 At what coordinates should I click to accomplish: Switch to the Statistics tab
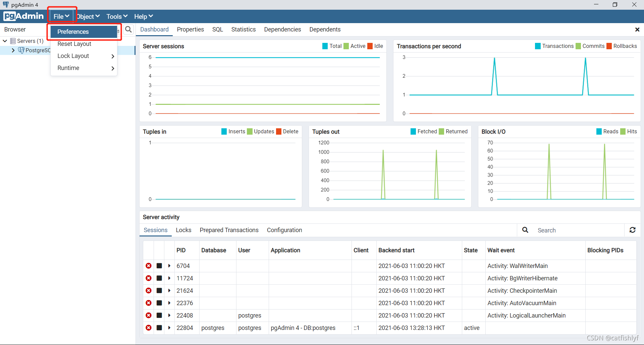tap(244, 29)
